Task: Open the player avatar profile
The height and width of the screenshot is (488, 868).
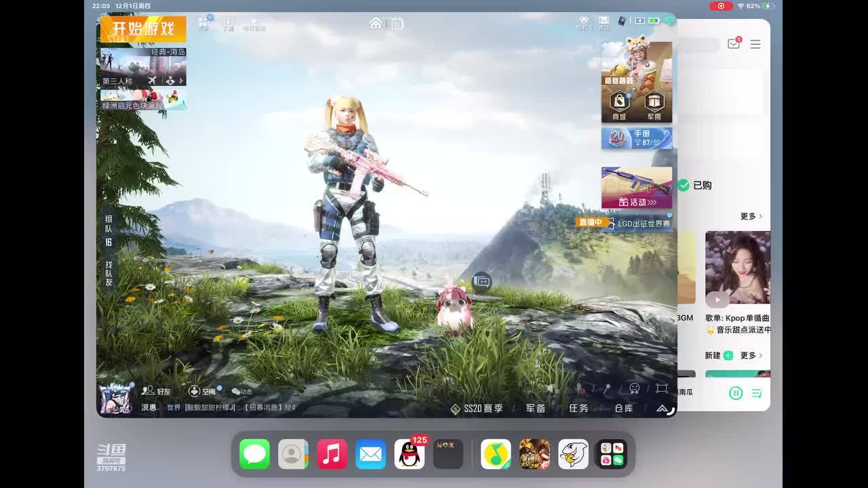Action: pos(115,399)
